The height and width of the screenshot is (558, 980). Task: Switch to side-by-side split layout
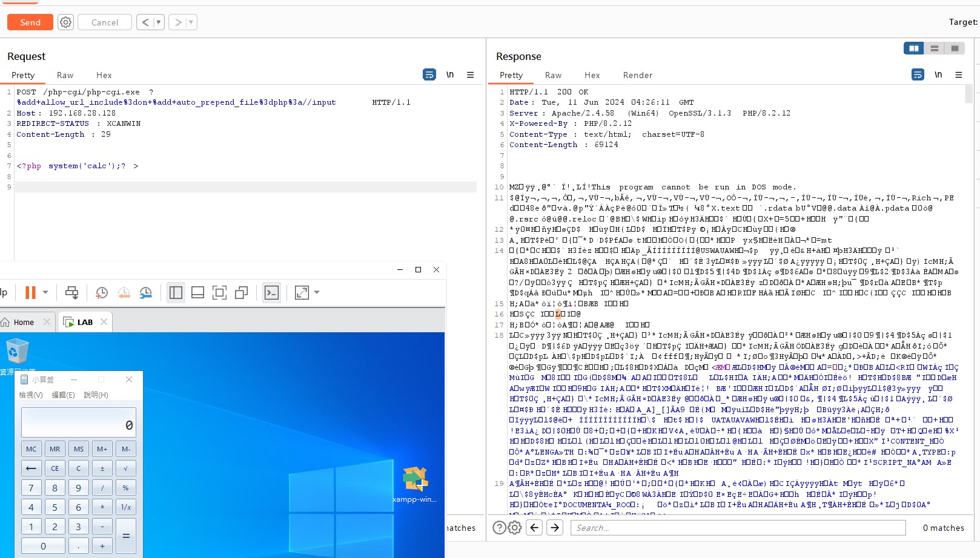click(x=914, y=48)
